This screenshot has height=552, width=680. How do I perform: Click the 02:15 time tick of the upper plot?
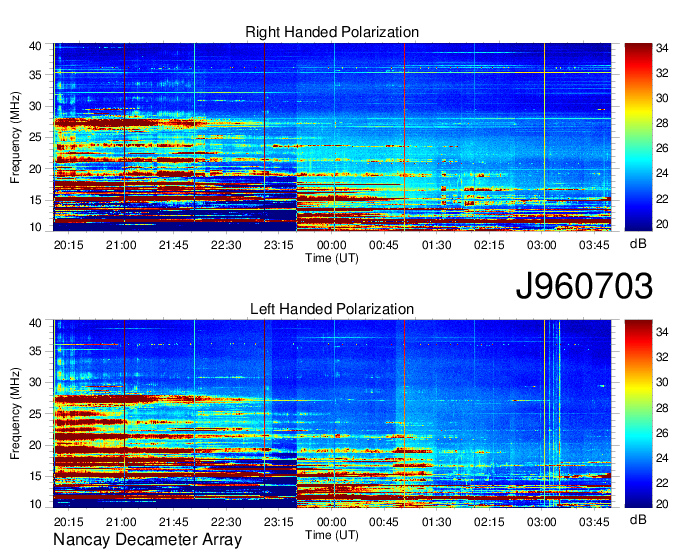[489, 245]
